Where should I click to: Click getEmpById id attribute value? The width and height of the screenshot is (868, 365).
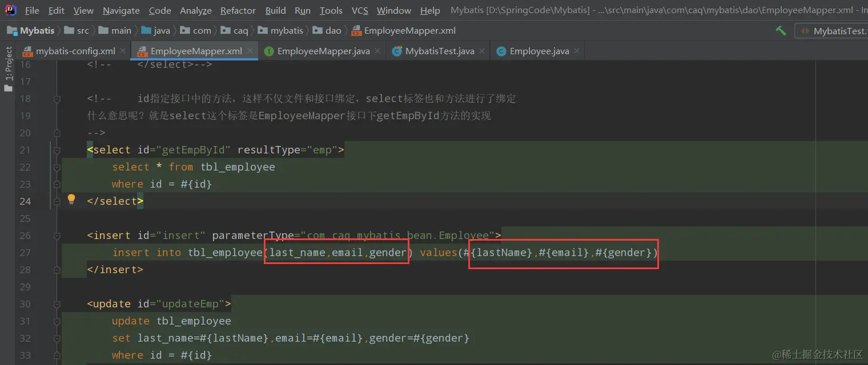point(193,150)
